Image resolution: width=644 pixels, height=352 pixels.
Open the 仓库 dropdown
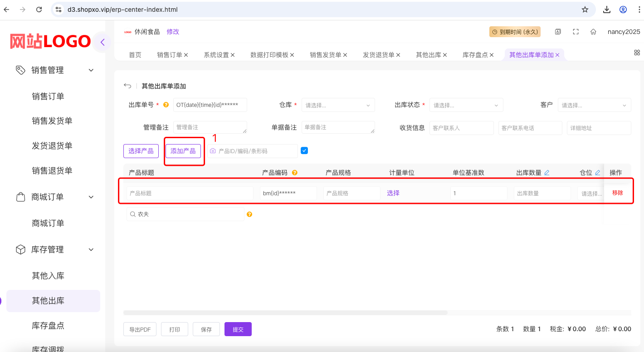[338, 105]
